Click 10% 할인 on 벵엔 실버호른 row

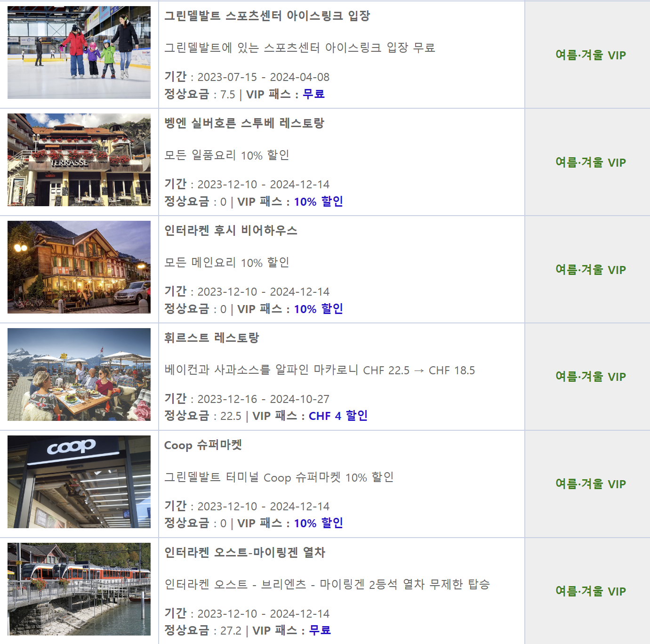(319, 201)
